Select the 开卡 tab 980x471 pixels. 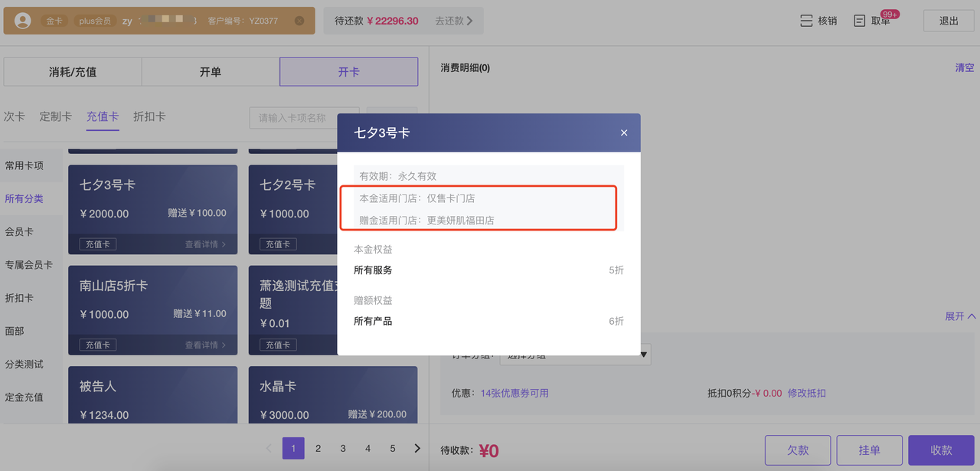(349, 72)
